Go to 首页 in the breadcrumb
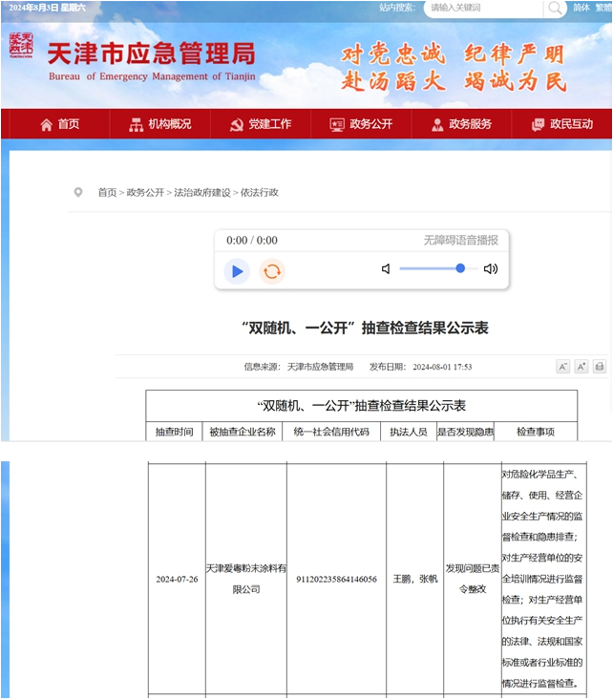 [107, 192]
